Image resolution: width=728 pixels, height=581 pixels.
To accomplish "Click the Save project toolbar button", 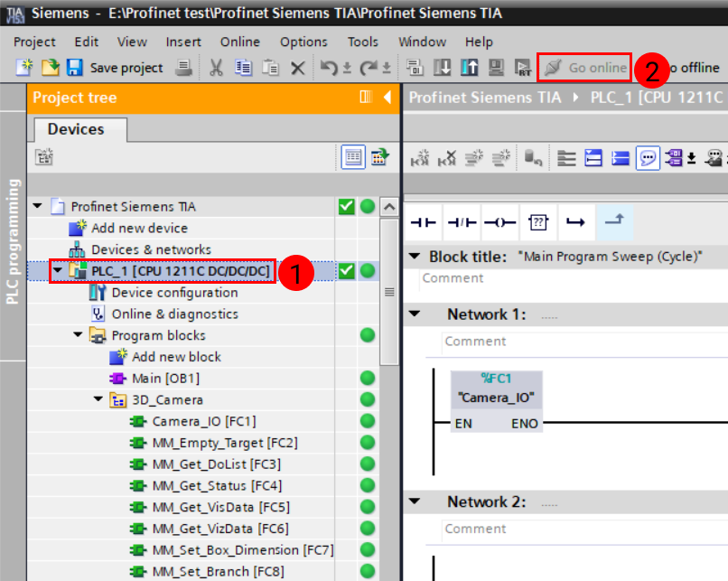I will coord(114,68).
